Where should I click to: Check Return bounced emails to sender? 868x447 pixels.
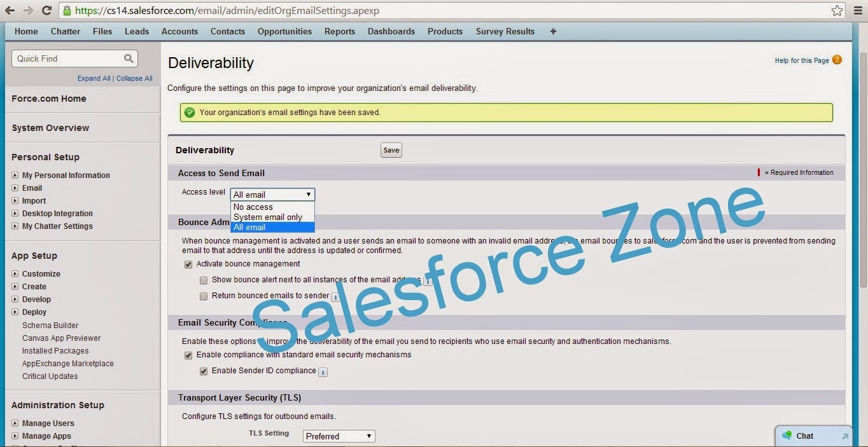click(x=204, y=296)
